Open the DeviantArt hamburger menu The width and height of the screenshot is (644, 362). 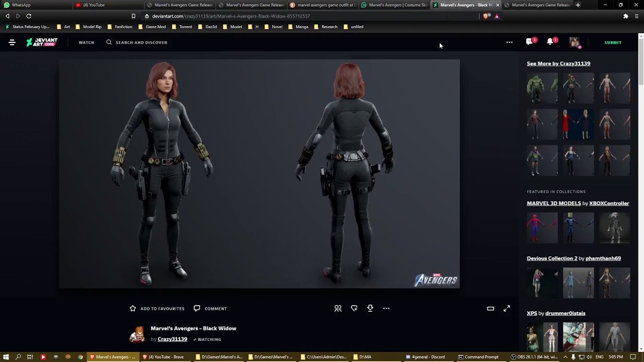(x=12, y=42)
